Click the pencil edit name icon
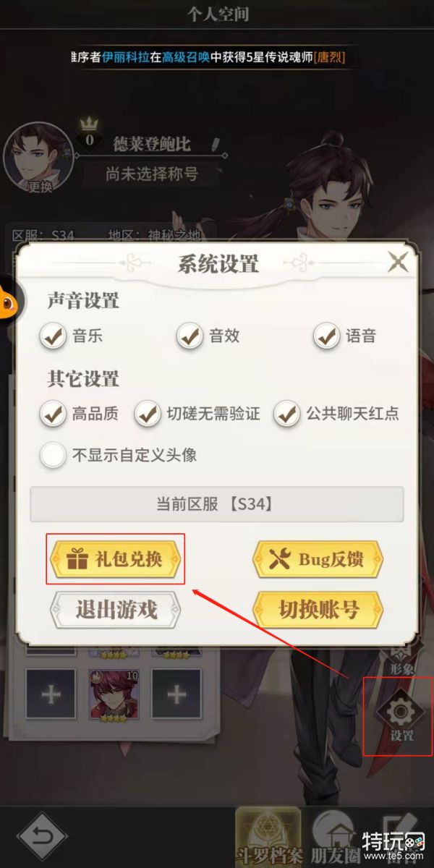Screen dimensions: 434x868 point(216,143)
